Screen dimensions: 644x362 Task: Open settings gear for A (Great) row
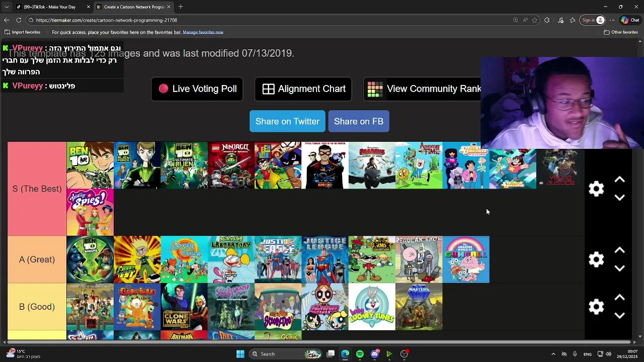coord(596,259)
